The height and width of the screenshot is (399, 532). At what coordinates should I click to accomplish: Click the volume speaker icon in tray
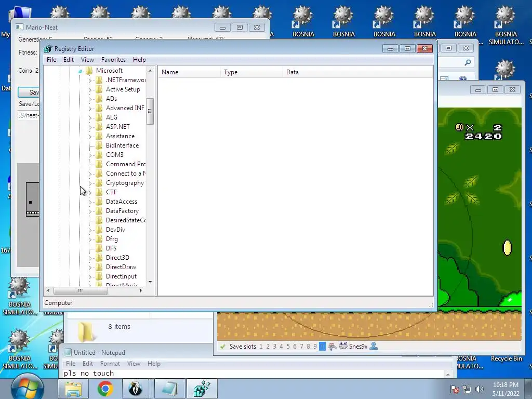(x=480, y=389)
